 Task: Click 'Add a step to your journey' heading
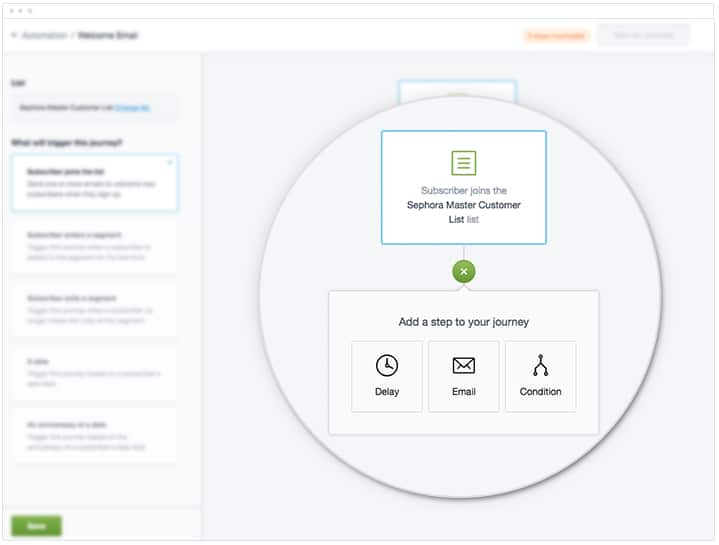click(x=464, y=322)
